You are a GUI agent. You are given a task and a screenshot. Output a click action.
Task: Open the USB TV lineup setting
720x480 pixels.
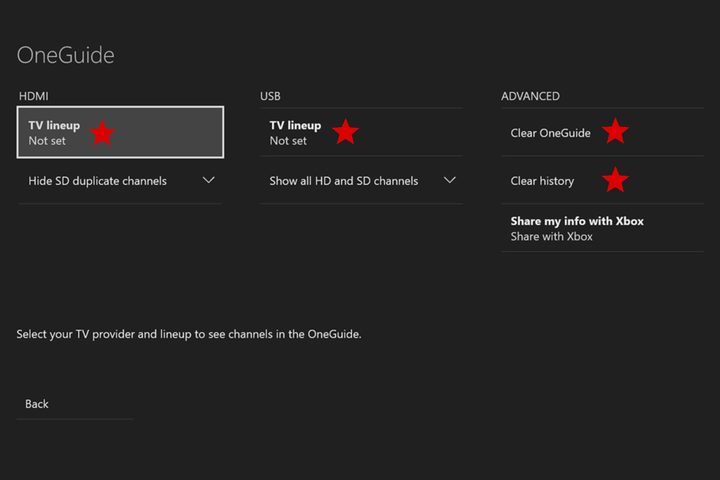(361, 132)
